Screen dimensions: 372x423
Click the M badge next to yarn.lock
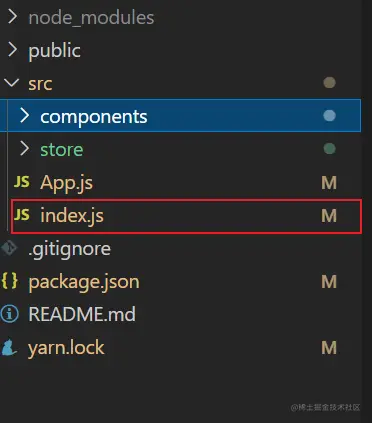[329, 348]
